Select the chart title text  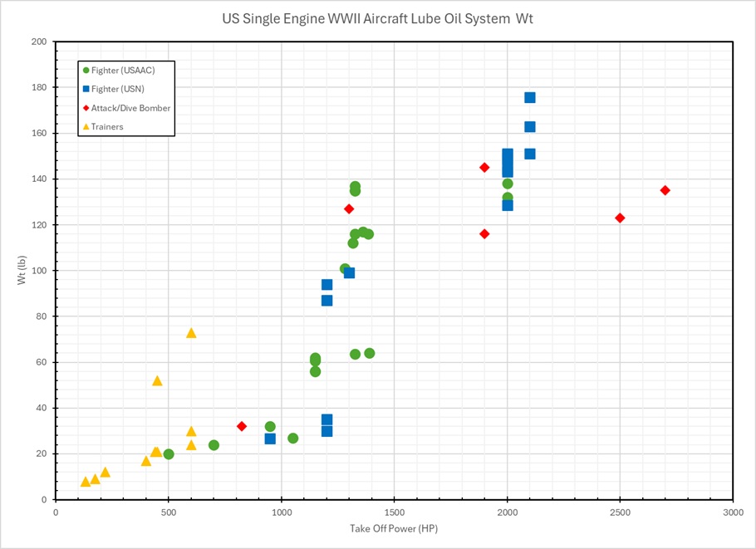(377, 18)
